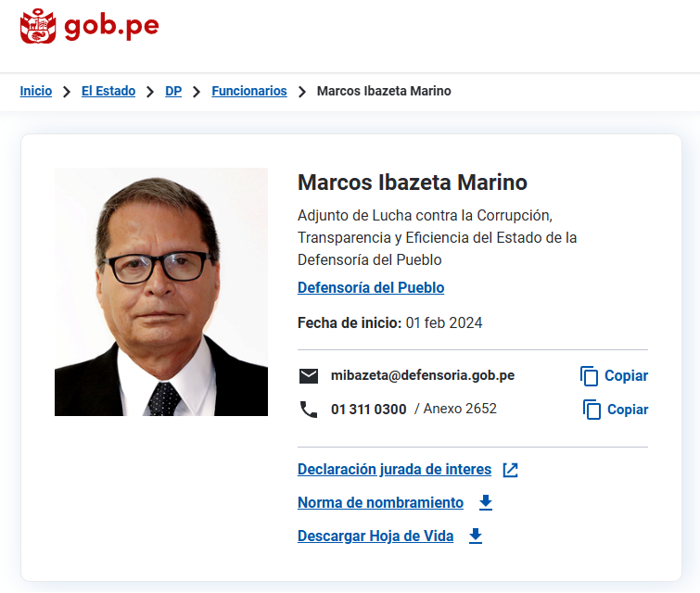700x593 pixels.
Task: Click external link icon after Declaración jurada
Action: pyautogui.click(x=510, y=470)
